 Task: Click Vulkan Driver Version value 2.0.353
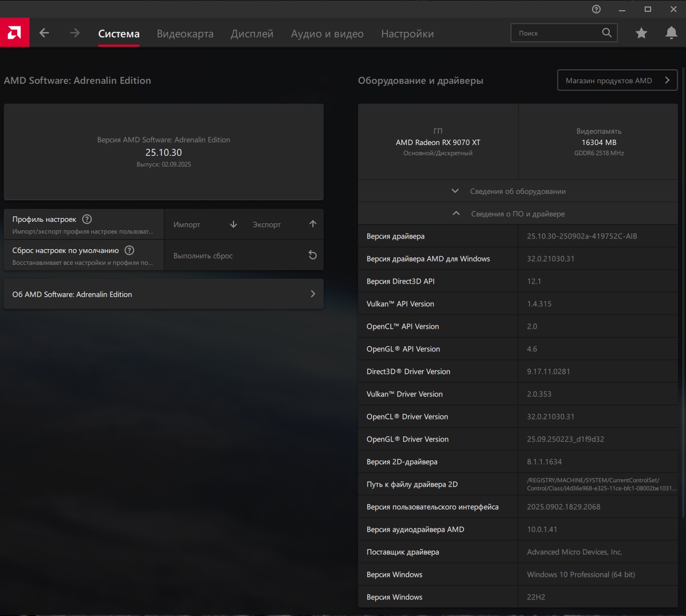click(539, 394)
